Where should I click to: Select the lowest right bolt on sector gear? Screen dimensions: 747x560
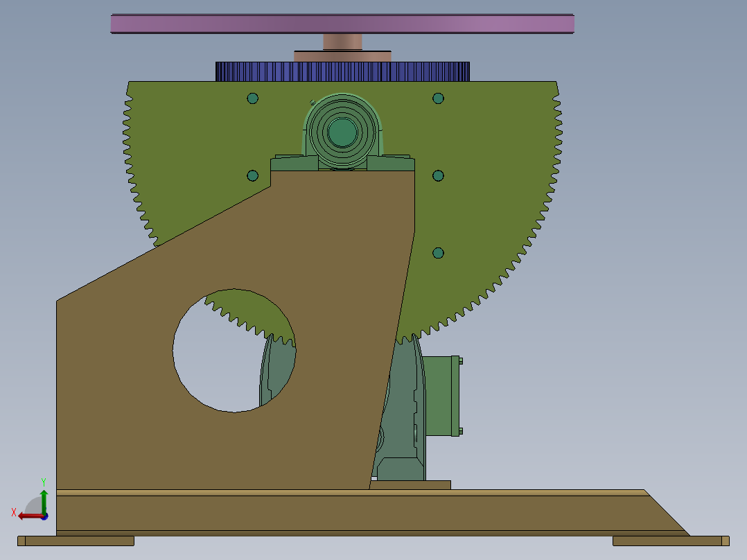pyautogui.click(x=438, y=252)
